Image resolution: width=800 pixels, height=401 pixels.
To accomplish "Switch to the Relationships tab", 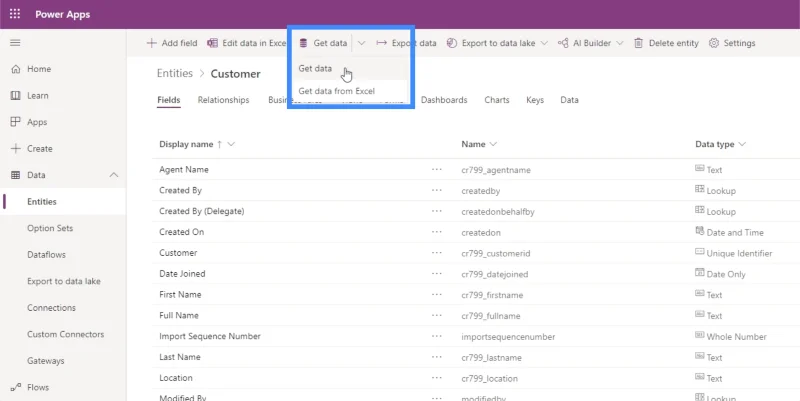I will (223, 100).
